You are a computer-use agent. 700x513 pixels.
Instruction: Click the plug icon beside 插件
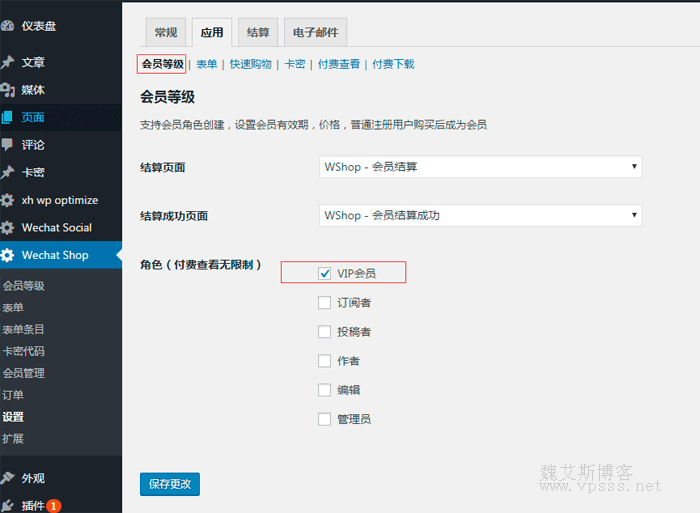point(8,506)
